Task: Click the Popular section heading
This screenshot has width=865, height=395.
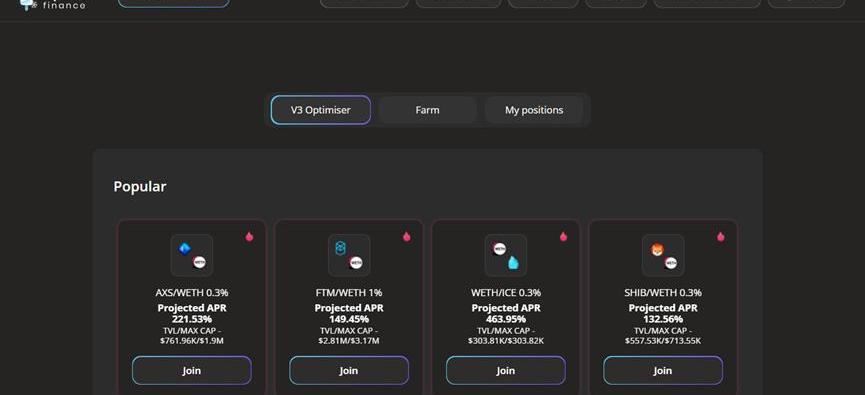Action: tap(140, 186)
